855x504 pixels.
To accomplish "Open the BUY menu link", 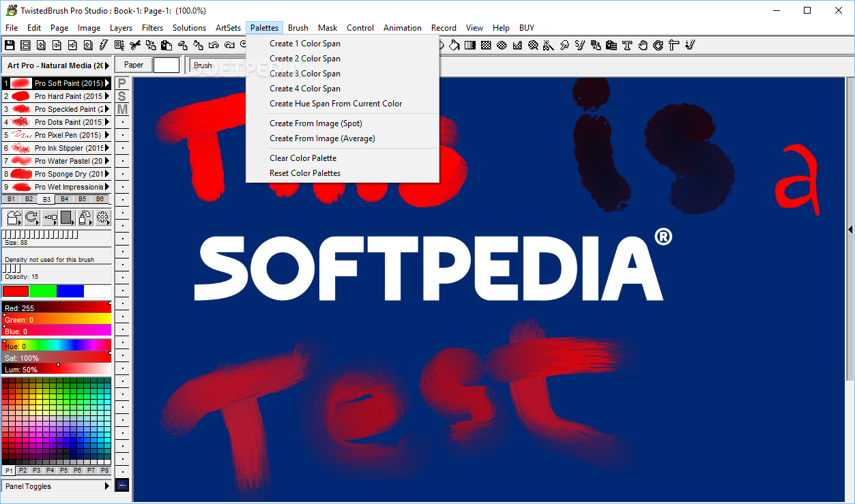I will (526, 28).
